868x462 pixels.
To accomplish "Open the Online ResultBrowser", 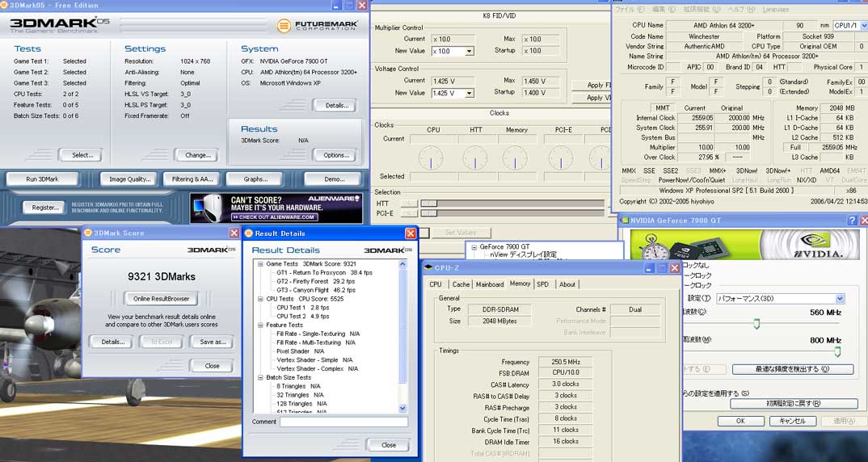I will tap(161, 299).
